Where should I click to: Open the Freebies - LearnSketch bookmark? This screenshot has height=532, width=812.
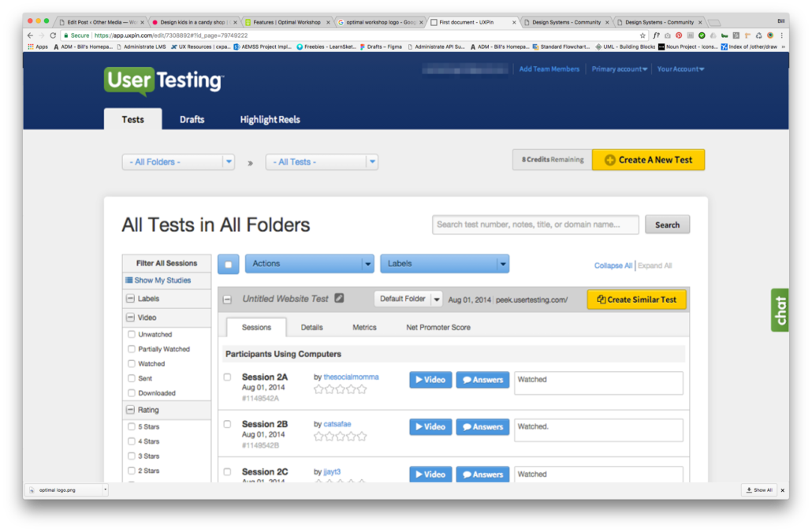click(326, 47)
